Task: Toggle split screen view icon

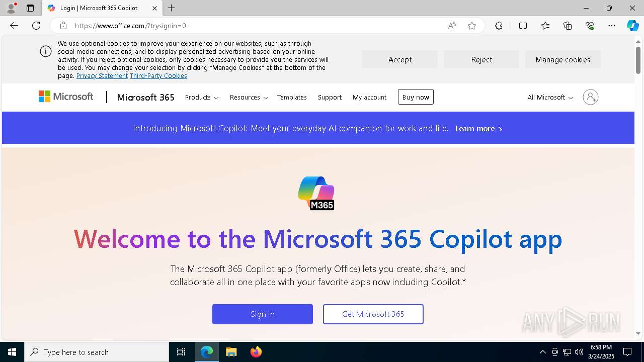Action: click(523, 26)
